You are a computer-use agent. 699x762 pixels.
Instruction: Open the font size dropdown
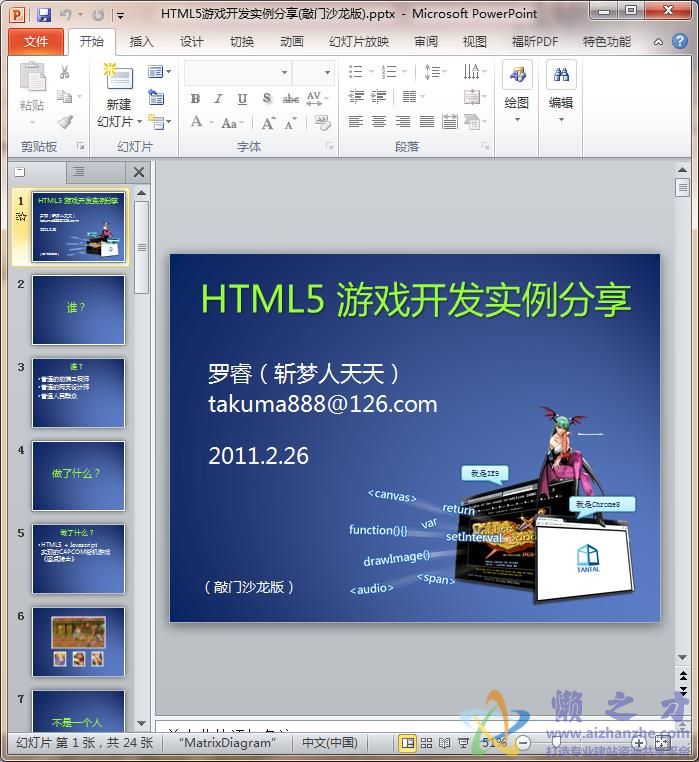click(327, 72)
